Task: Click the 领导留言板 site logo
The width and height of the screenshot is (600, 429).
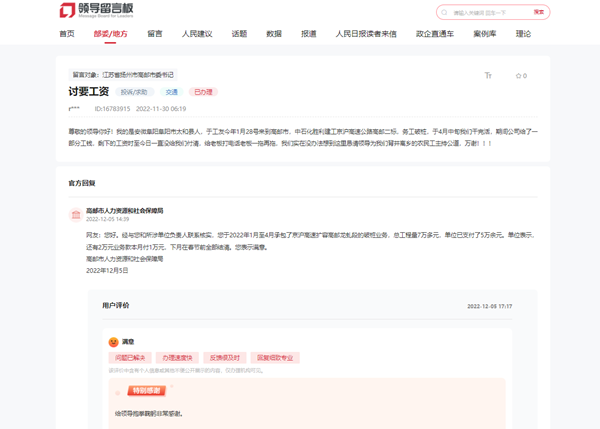Action: pyautogui.click(x=96, y=10)
